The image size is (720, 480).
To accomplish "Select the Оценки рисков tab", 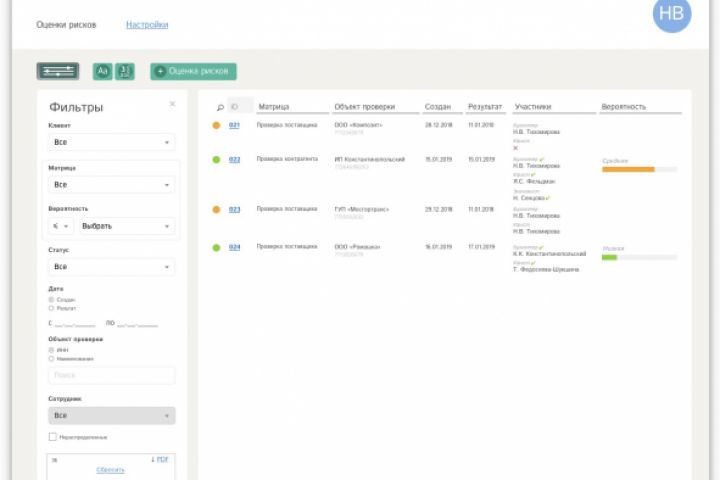I will point(66,24).
